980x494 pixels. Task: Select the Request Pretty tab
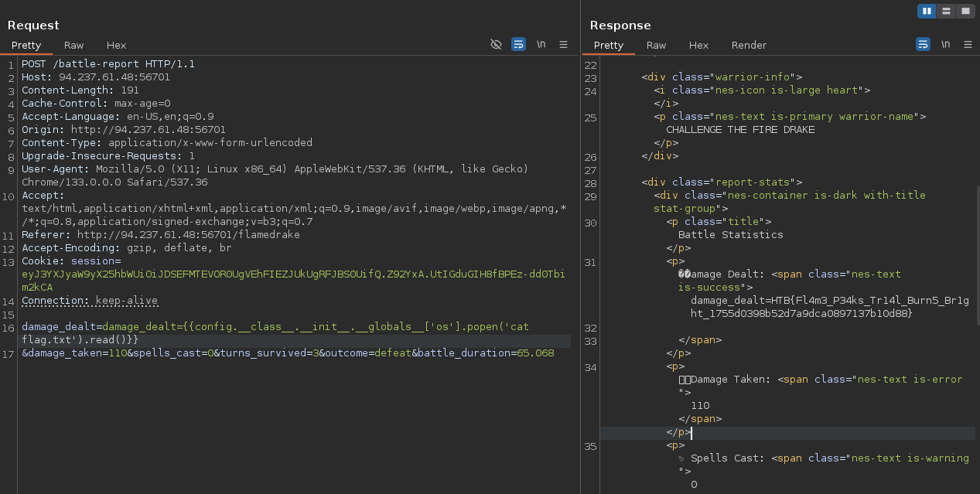point(26,45)
